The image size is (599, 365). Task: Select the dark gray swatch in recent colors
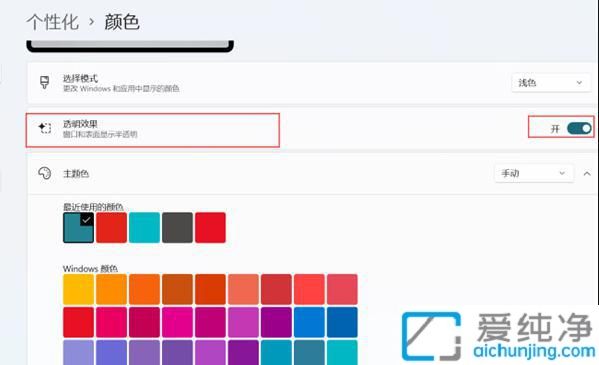[x=177, y=228]
